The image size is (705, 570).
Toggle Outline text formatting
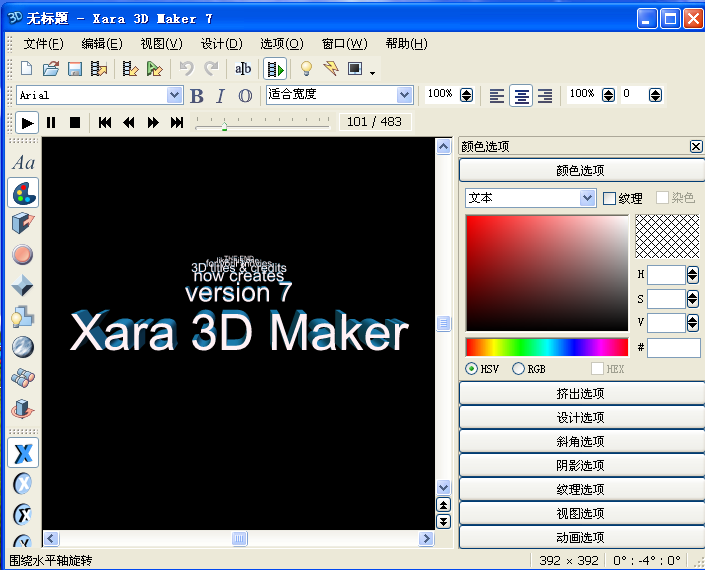(x=245, y=96)
